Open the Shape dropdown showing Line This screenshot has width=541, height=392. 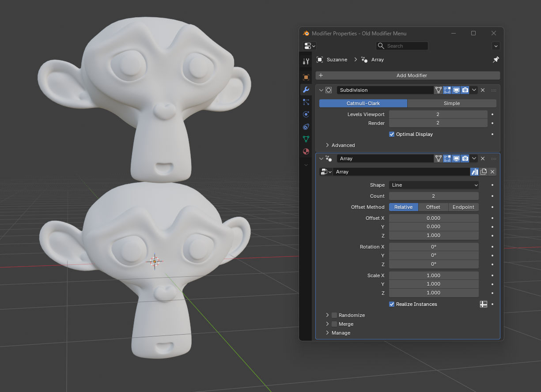(434, 185)
